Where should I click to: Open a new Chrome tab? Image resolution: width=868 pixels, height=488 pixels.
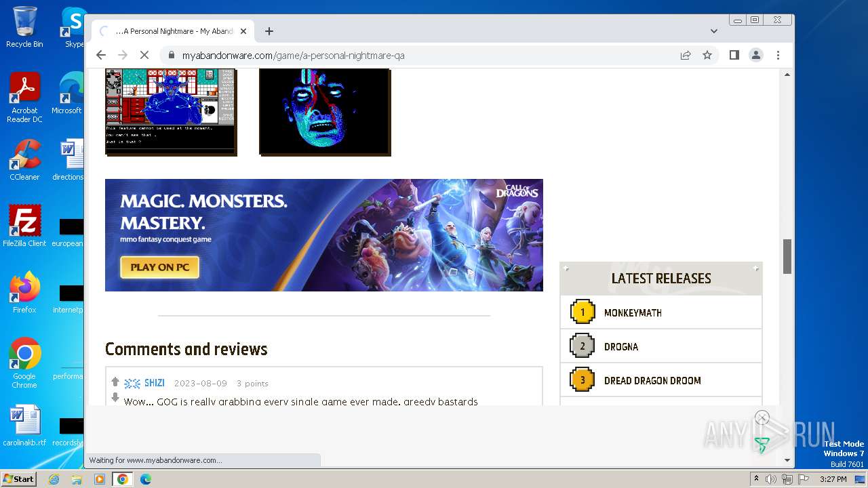(x=269, y=31)
